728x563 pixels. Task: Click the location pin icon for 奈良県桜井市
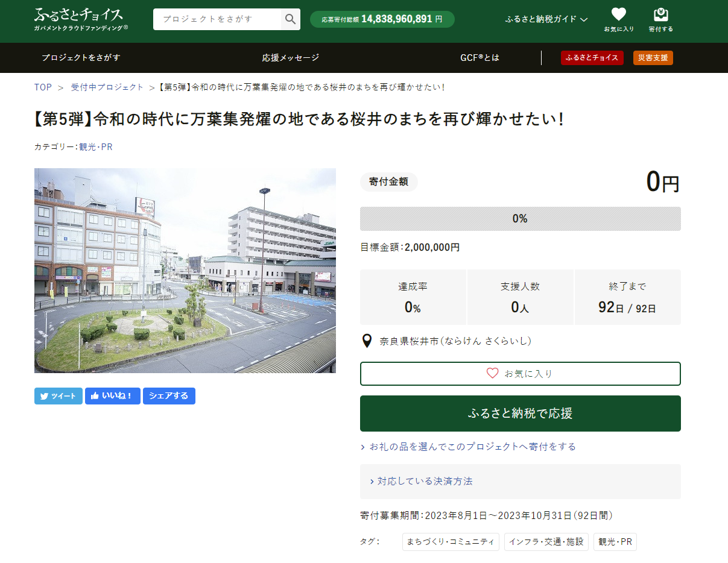point(367,341)
